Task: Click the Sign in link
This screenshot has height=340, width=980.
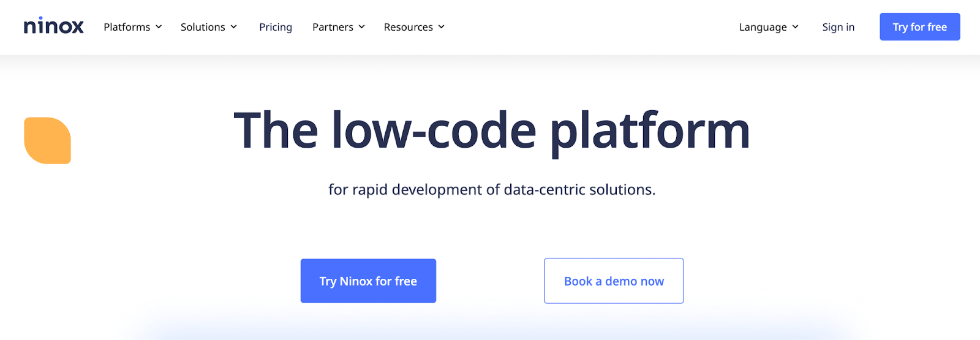Action: (838, 27)
